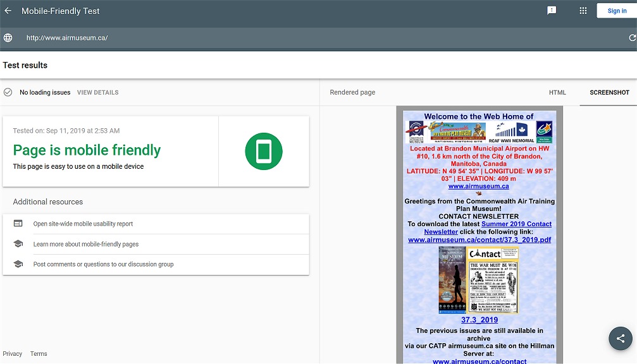Screen dimensions: 637x364
Task: Open Learn more about mobile-friendly pages
Action: coord(85,244)
